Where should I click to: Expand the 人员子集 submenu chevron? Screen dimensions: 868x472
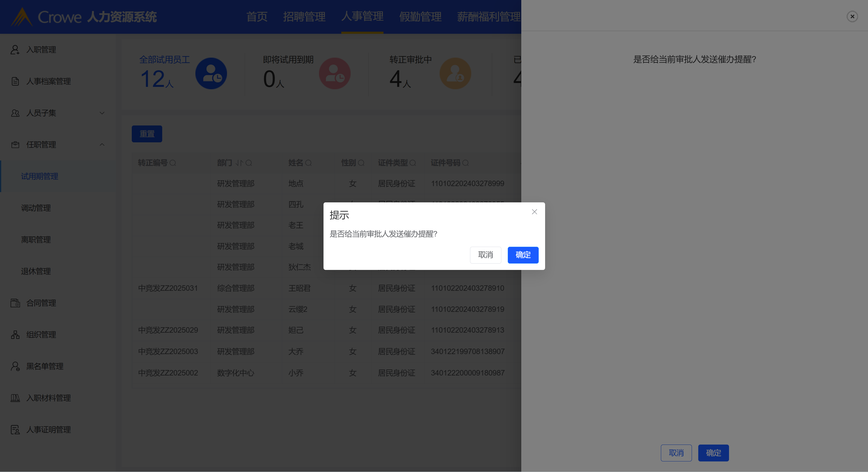click(102, 113)
